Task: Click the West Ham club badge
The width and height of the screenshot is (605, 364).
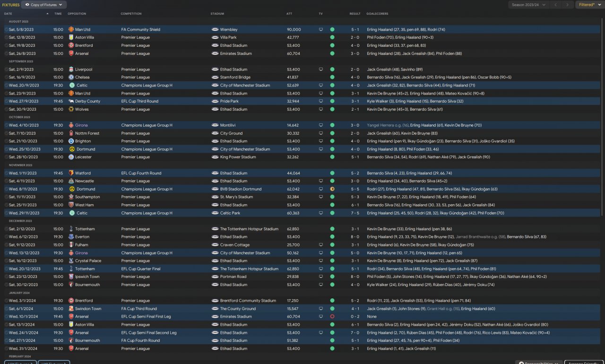Action: coord(71,205)
